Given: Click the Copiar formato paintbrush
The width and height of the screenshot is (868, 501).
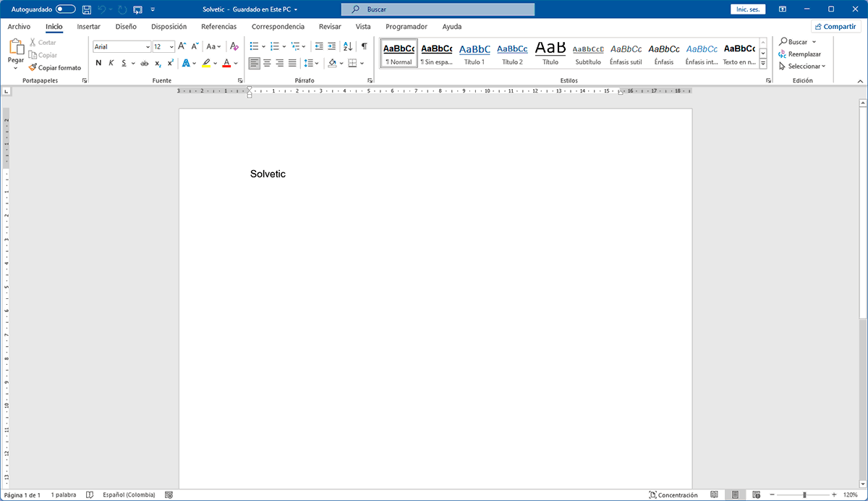Looking at the screenshot, I should pyautogui.click(x=33, y=67).
